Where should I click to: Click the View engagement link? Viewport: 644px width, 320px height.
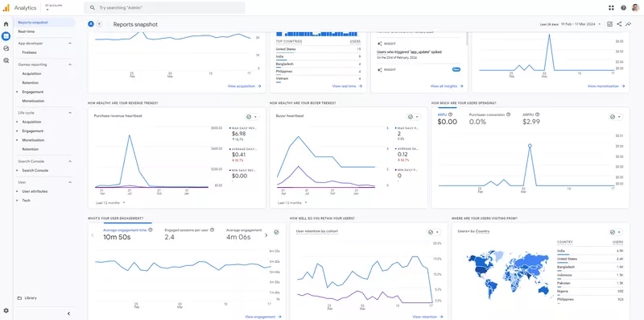tap(263, 317)
